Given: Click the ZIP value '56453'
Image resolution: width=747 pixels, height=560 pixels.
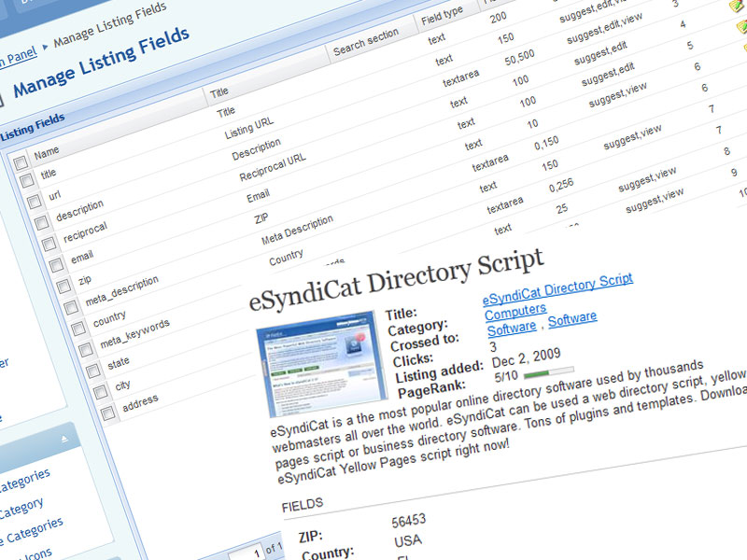Looking at the screenshot, I should [x=409, y=521].
